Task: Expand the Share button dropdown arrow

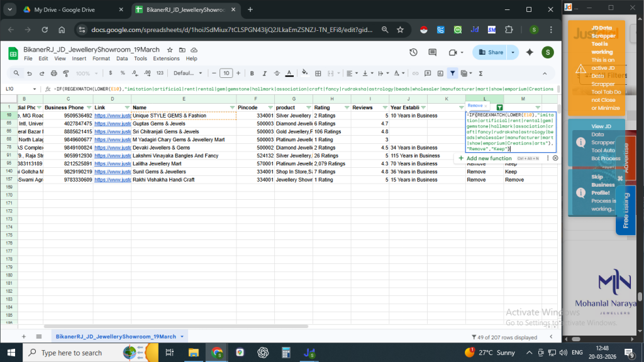Action: [x=514, y=52]
